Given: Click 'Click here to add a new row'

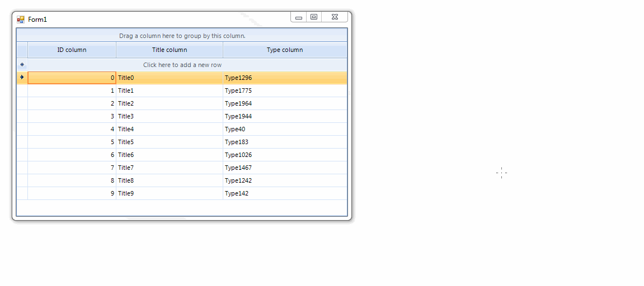Looking at the screenshot, I should tap(182, 65).
